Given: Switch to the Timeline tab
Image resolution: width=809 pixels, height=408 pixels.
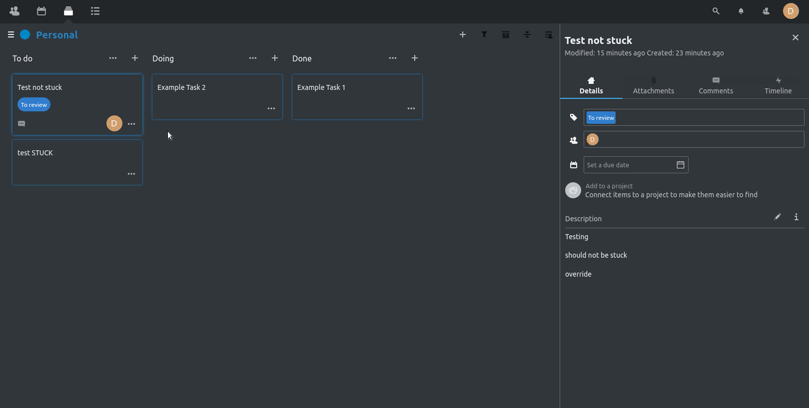Looking at the screenshot, I should (x=778, y=86).
